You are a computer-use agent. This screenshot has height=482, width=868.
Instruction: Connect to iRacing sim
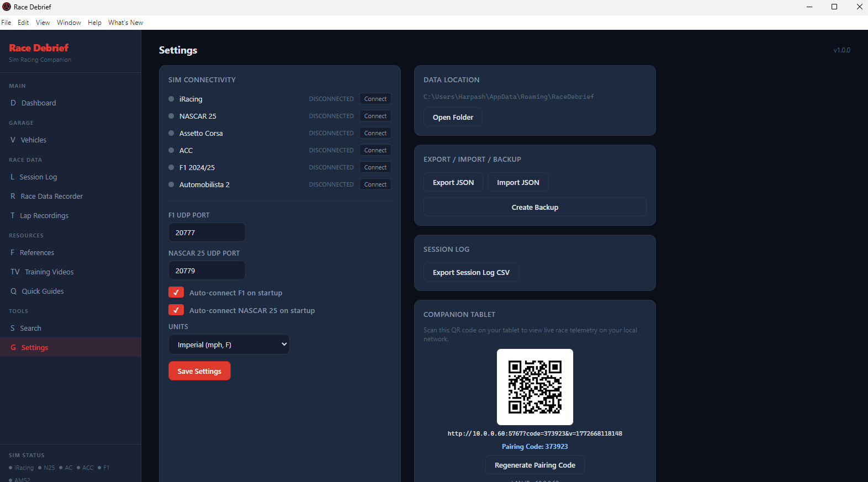coord(375,99)
